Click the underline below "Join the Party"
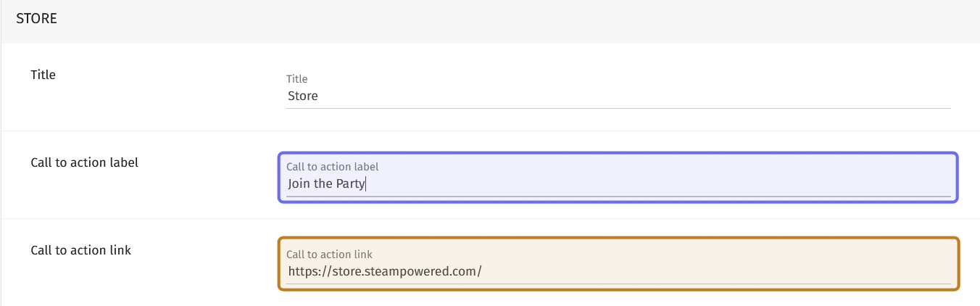980x306 pixels. pos(618,196)
